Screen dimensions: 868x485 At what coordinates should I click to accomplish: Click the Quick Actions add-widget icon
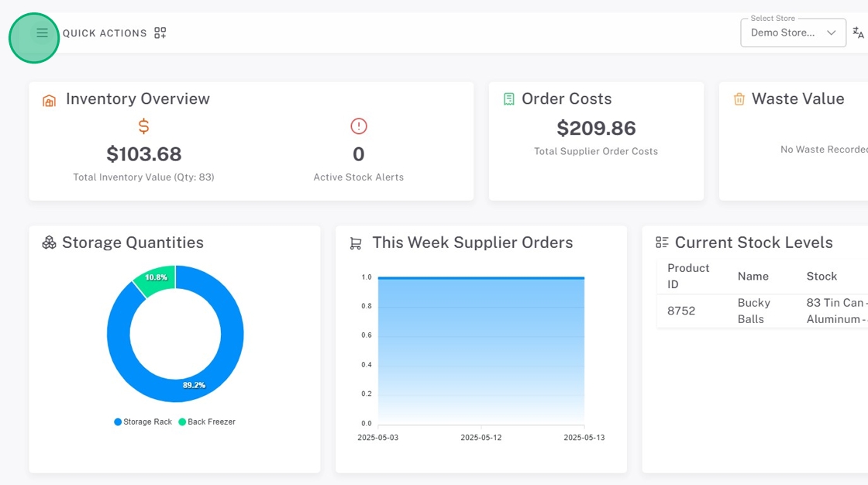tap(160, 33)
